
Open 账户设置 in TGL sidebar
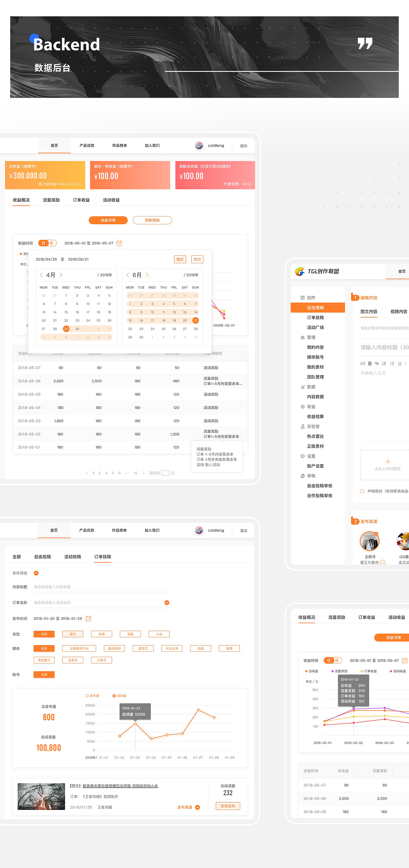click(x=315, y=466)
